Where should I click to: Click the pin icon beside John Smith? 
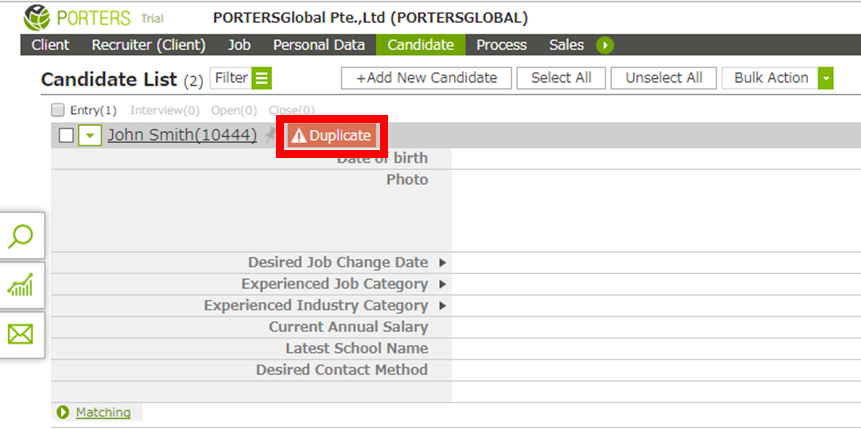coord(270,135)
